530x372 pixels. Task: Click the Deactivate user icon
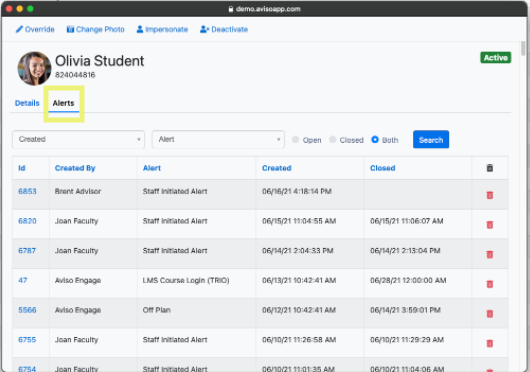[x=204, y=29]
